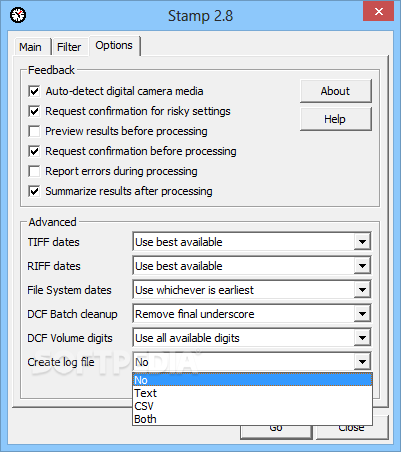The image size is (401, 452).
Task: Click the 'RIFF dates' label
Action: pos(54,266)
